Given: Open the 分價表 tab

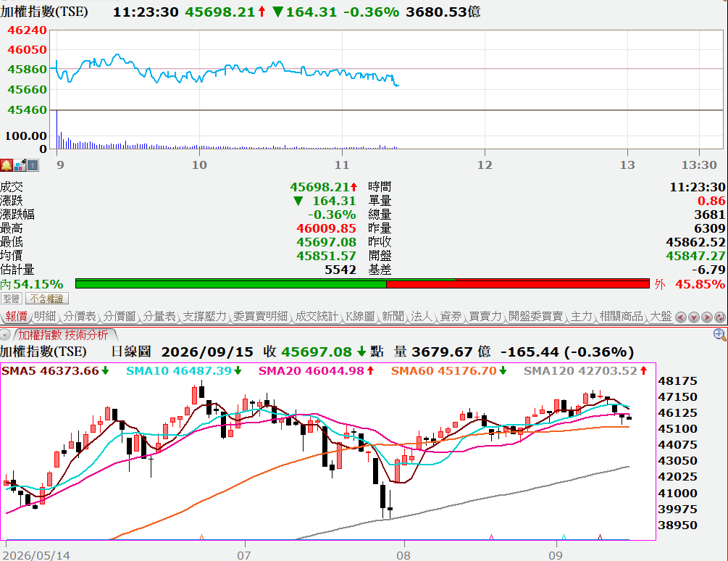Looking at the screenshot, I should (80, 316).
